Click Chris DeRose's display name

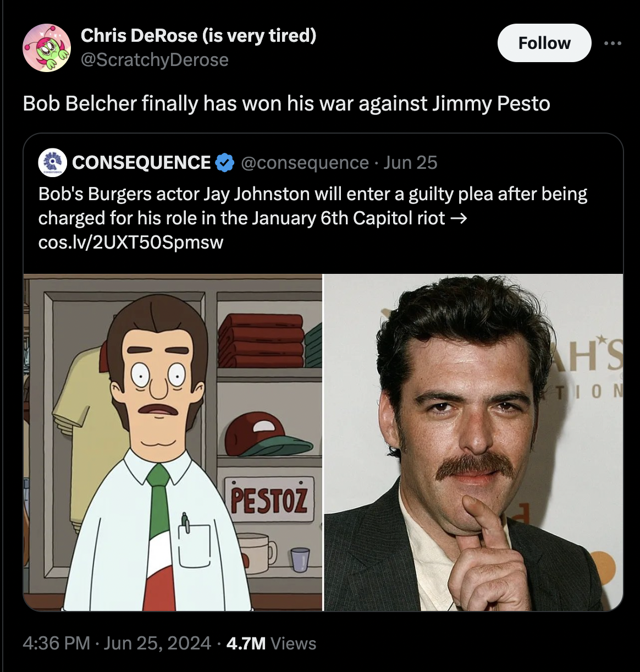[x=198, y=35]
